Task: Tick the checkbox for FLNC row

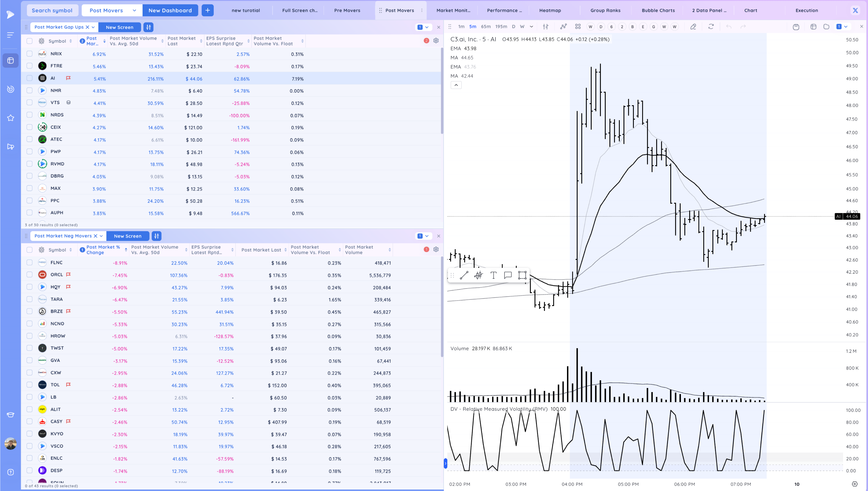Action: tap(30, 262)
